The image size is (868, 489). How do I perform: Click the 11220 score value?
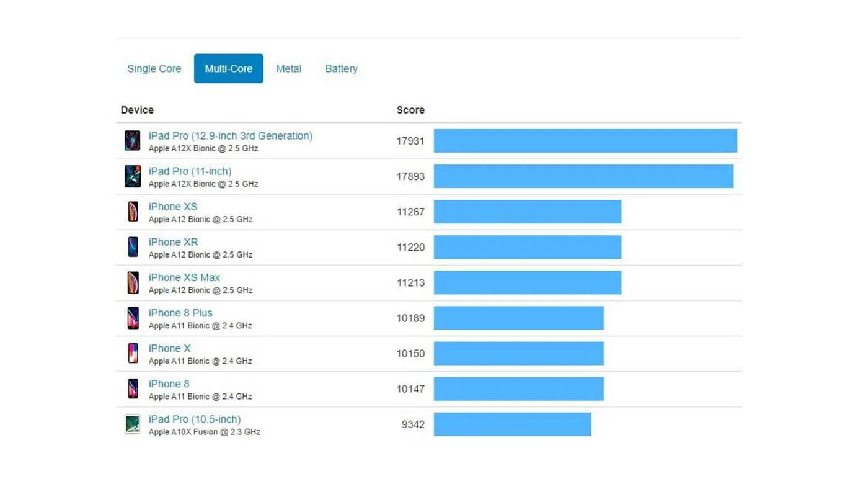pos(410,247)
